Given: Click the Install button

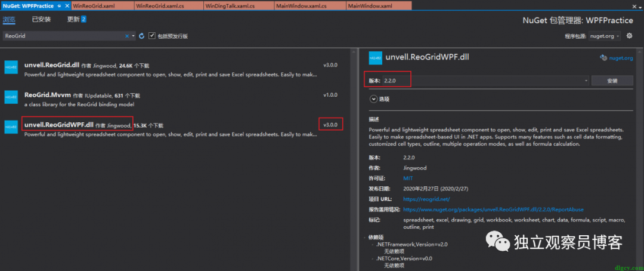Looking at the screenshot, I should tap(612, 81).
